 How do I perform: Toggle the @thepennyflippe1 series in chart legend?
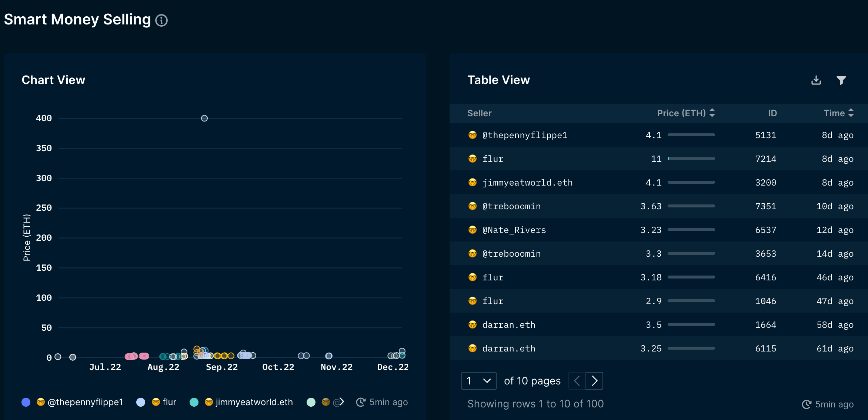click(x=26, y=402)
